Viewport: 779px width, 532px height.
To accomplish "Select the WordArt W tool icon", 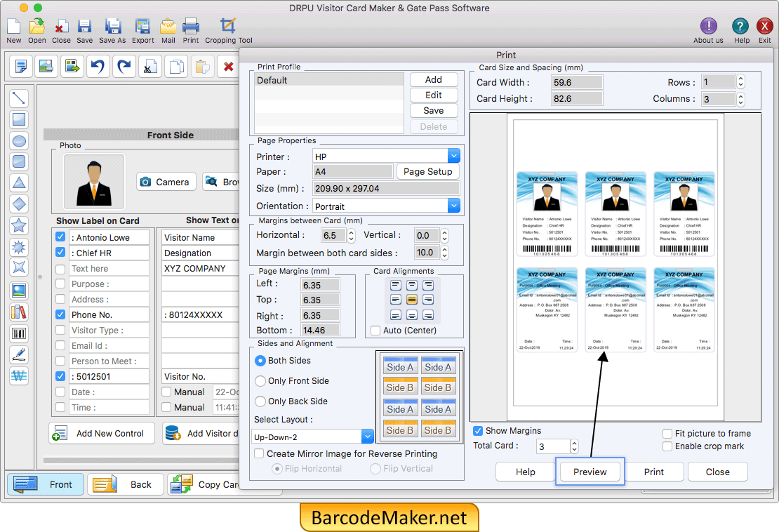I will (x=19, y=375).
